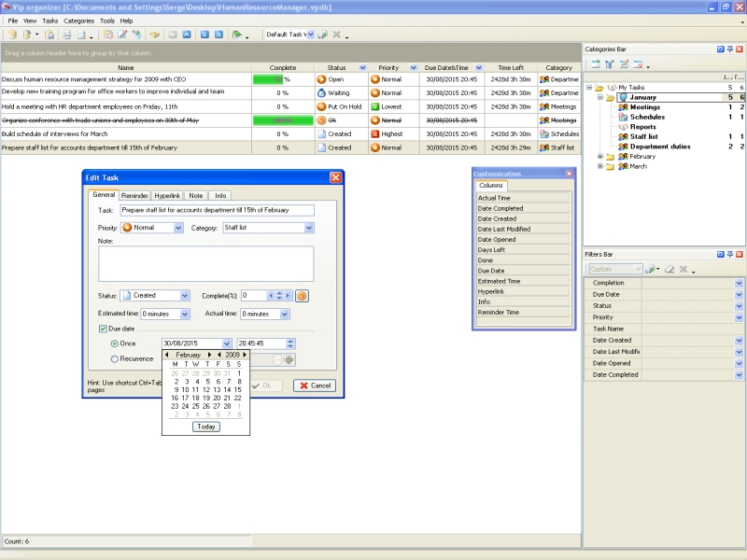Open the Priority dropdown in Edit Task
Viewport: 747px width, 560px height.
coord(178,228)
